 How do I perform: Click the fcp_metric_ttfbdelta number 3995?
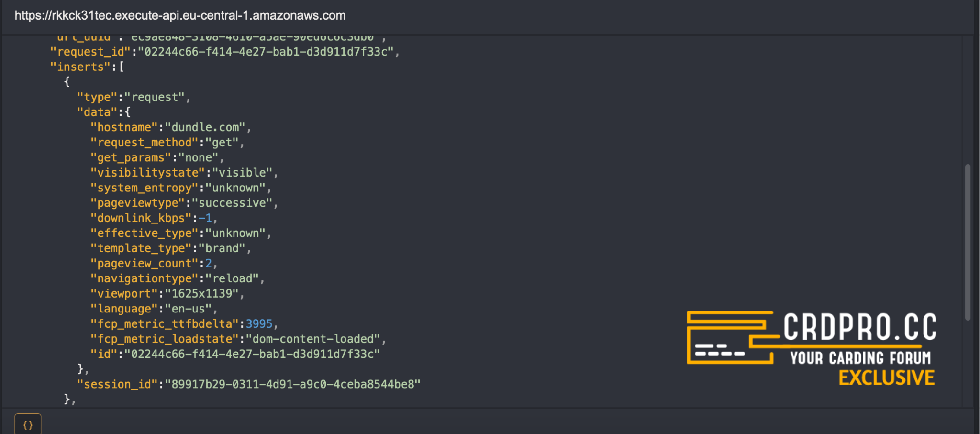tap(259, 324)
